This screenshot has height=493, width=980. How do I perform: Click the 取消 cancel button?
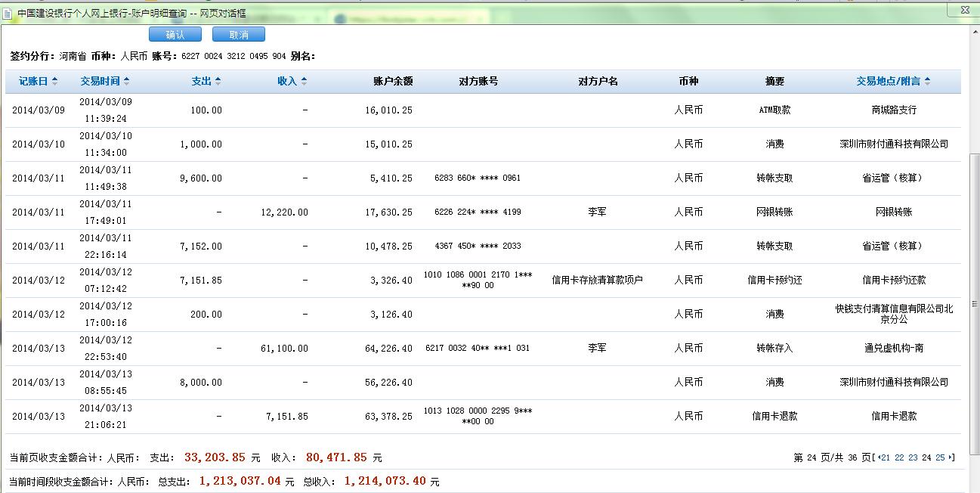[x=239, y=35]
